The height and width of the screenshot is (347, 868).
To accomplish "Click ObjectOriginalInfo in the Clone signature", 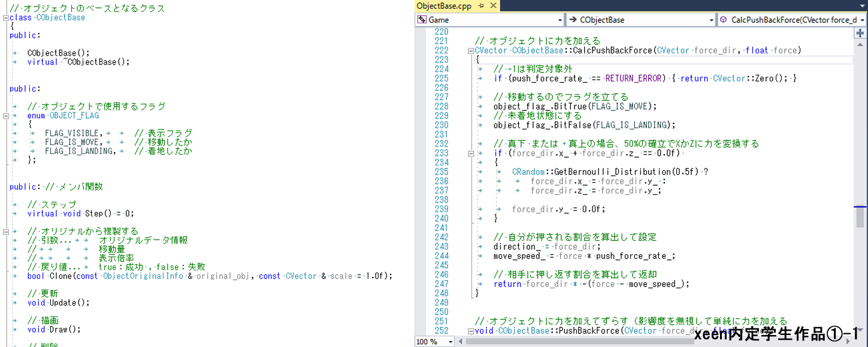I will [143, 276].
